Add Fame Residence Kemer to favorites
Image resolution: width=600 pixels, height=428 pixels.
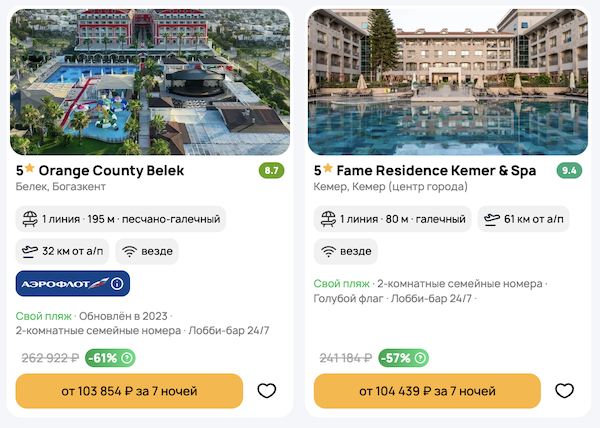[x=564, y=391]
